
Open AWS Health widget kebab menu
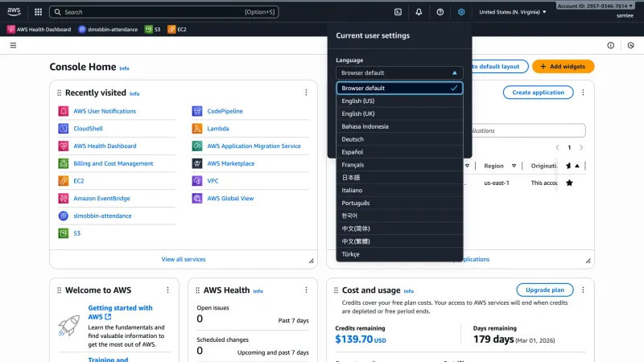click(306, 290)
